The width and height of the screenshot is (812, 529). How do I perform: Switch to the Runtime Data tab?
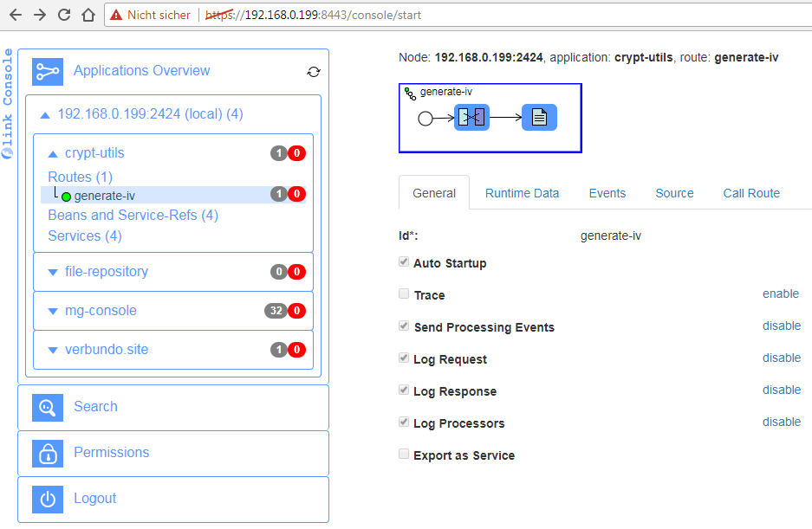[x=522, y=193]
